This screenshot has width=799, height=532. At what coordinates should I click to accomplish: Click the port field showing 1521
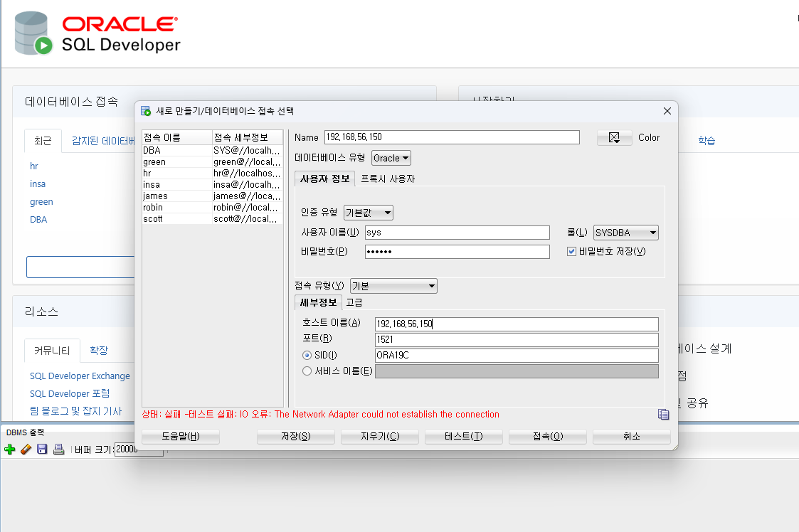(x=517, y=340)
